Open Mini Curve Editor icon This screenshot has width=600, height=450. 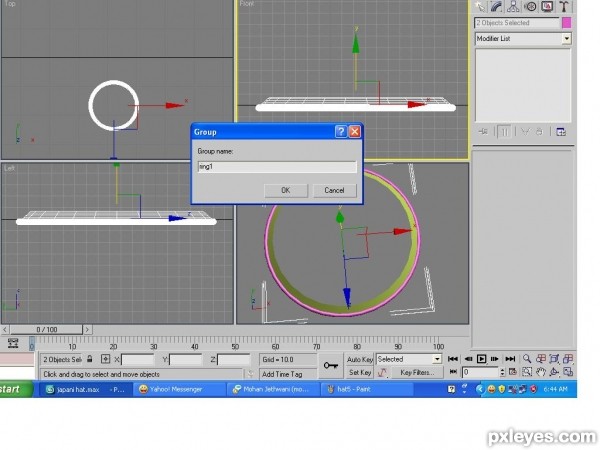coord(13,343)
